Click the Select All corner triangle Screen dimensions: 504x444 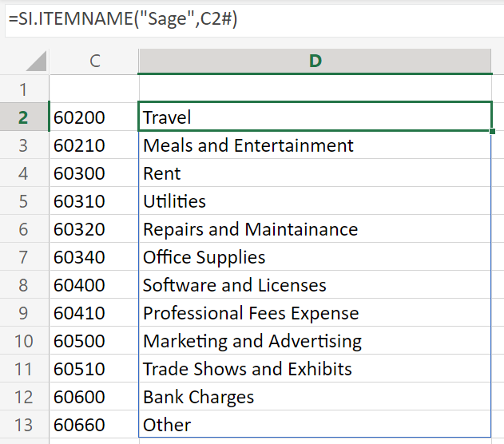point(36,61)
